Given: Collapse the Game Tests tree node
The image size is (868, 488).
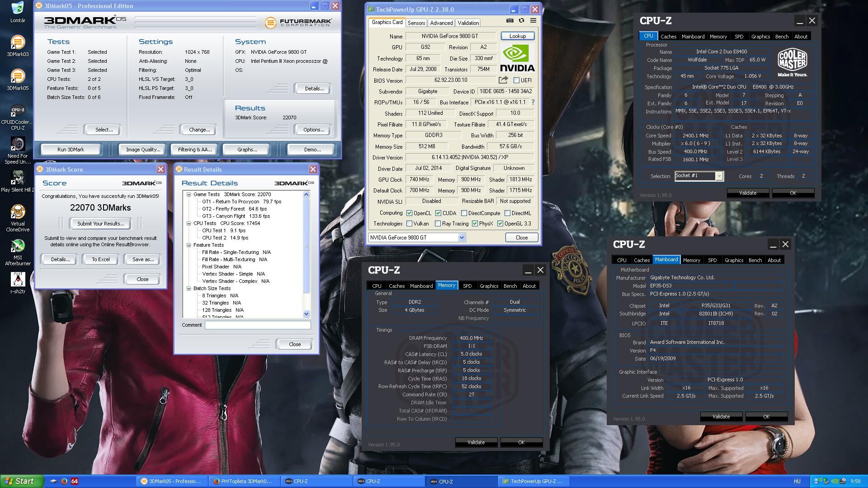Looking at the screenshot, I should (189, 194).
